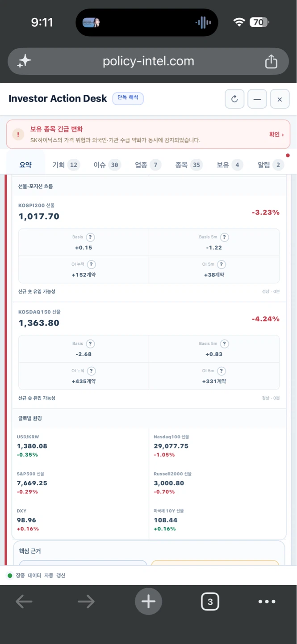Image resolution: width=297 pixels, height=644 pixels.
Task: Tap the refresh icon in Investor Action Desk header
Action: click(x=234, y=99)
